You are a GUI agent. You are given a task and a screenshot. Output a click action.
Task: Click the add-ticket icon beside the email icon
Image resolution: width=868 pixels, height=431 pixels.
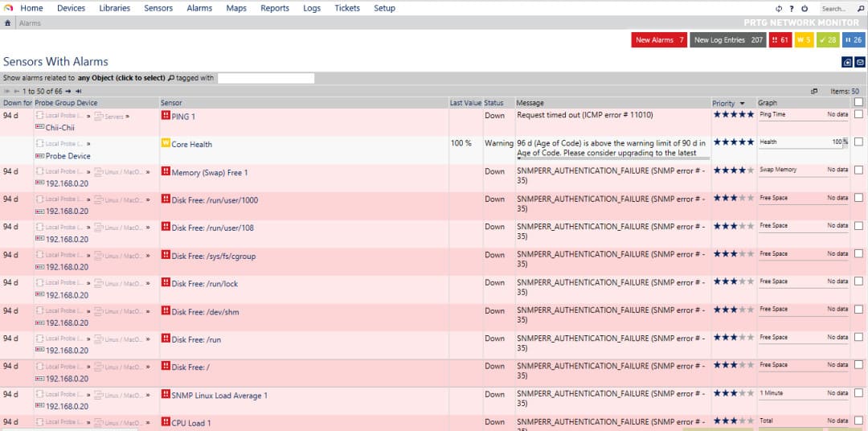pos(847,62)
